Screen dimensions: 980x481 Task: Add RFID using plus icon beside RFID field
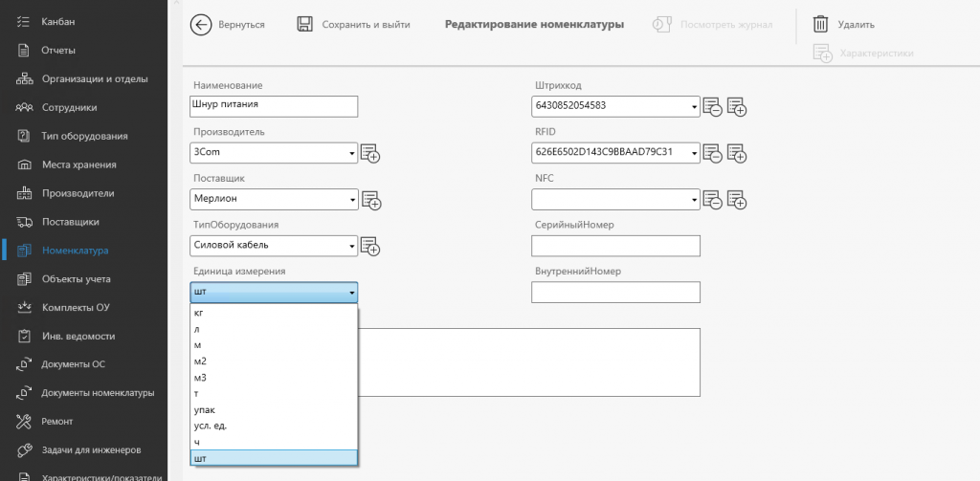(x=738, y=153)
